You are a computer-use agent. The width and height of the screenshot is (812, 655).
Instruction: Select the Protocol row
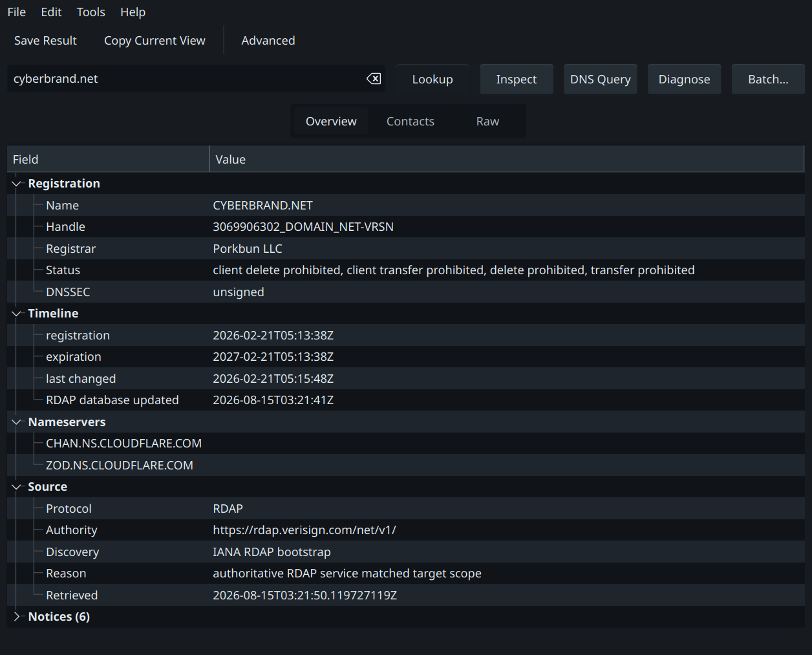[x=406, y=509]
